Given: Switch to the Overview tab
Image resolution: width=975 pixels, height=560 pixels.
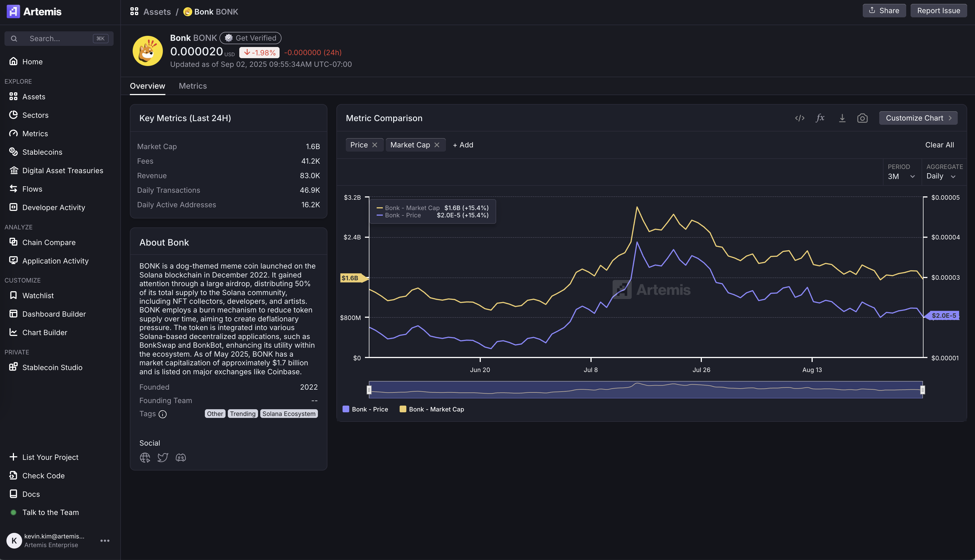Looking at the screenshot, I should tap(147, 86).
